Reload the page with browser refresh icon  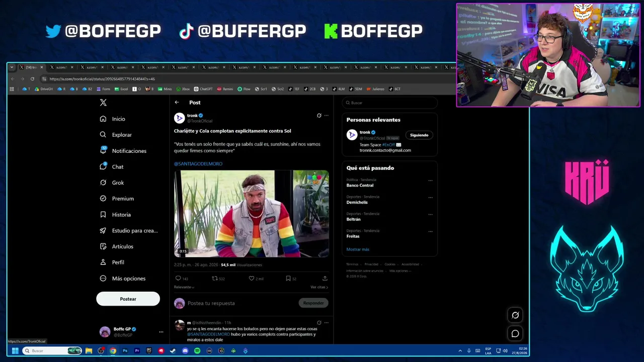pos(32,79)
